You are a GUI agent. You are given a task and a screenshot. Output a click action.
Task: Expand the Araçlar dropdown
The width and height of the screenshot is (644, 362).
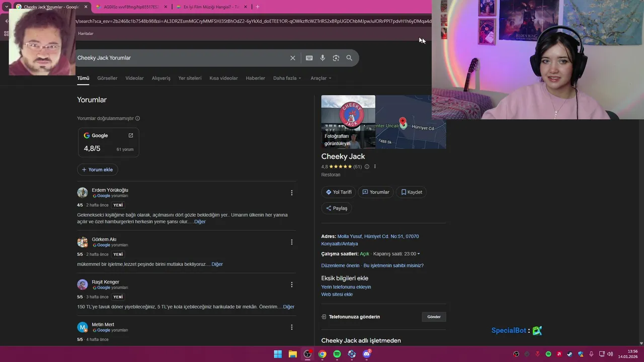321,78
